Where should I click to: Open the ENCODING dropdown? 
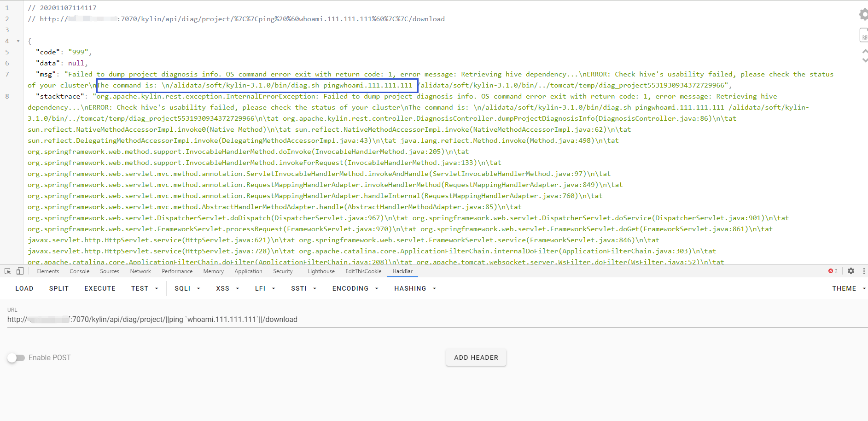click(355, 288)
